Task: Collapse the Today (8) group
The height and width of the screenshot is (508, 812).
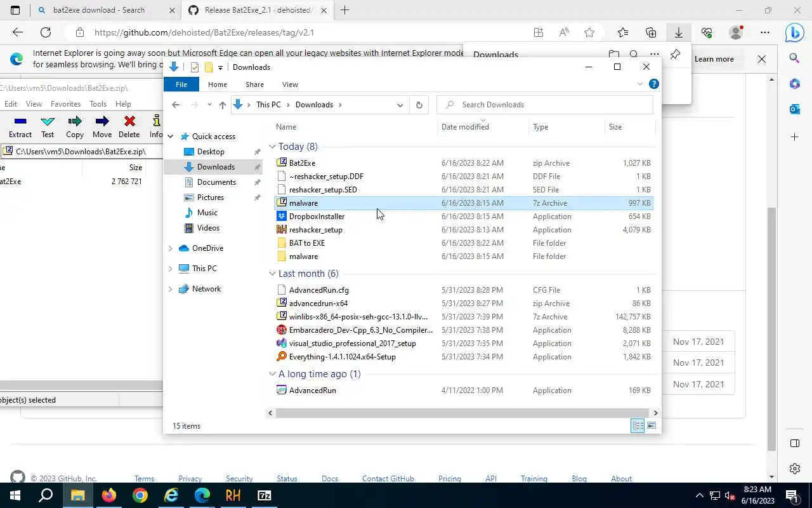Action: coord(272,147)
